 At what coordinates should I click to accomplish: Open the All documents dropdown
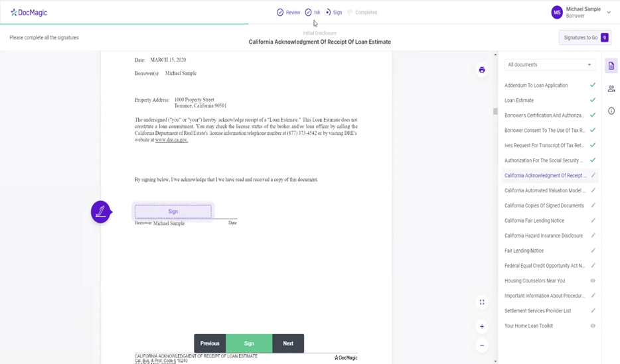(550, 65)
